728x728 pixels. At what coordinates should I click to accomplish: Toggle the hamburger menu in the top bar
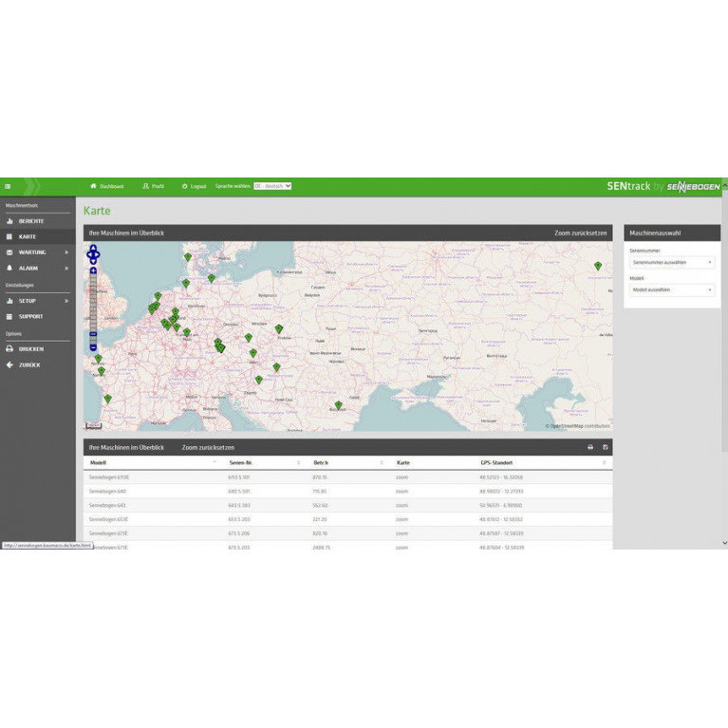click(x=8, y=187)
